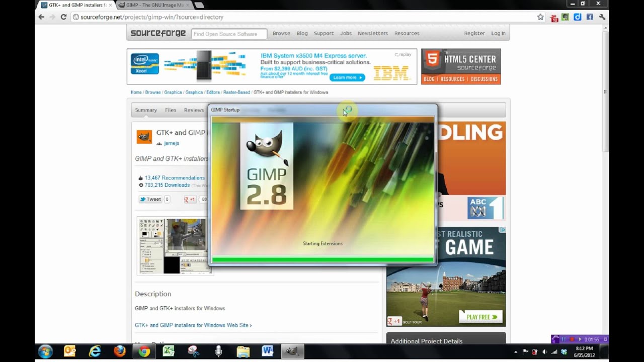The image size is (644, 362).
Task: Show hidden tray icons arrow
Action: 516,351
